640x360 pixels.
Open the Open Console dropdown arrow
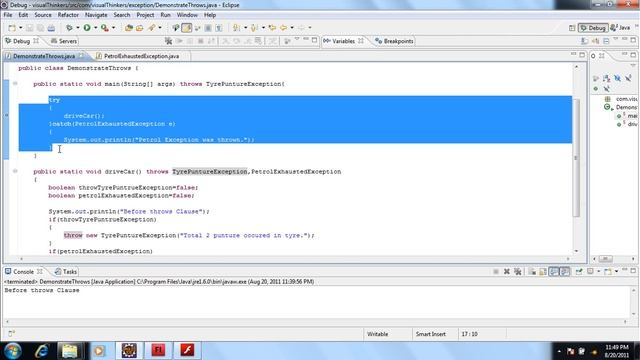(x=616, y=271)
